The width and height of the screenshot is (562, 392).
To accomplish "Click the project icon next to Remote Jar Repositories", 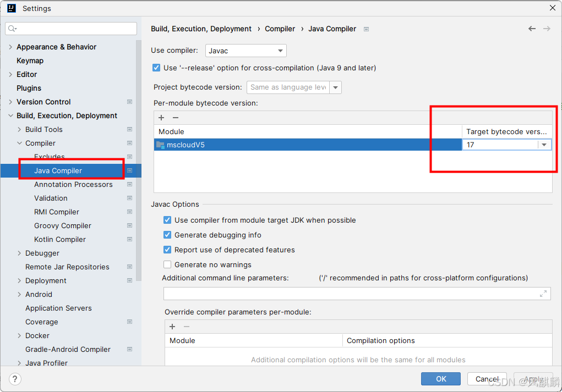I will [130, 267].
